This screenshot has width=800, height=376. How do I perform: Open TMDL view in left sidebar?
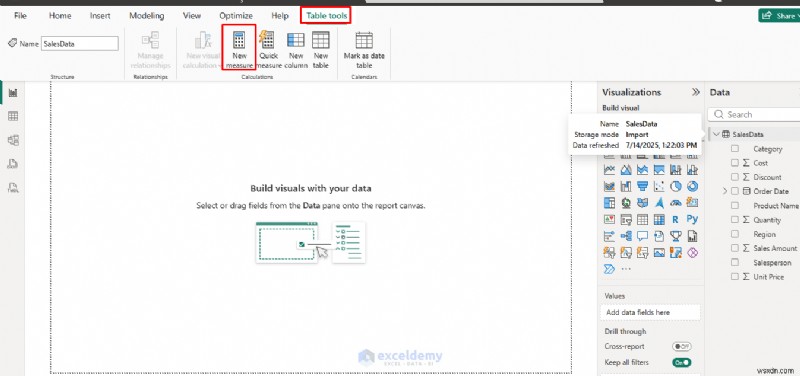tap(13, 188)
